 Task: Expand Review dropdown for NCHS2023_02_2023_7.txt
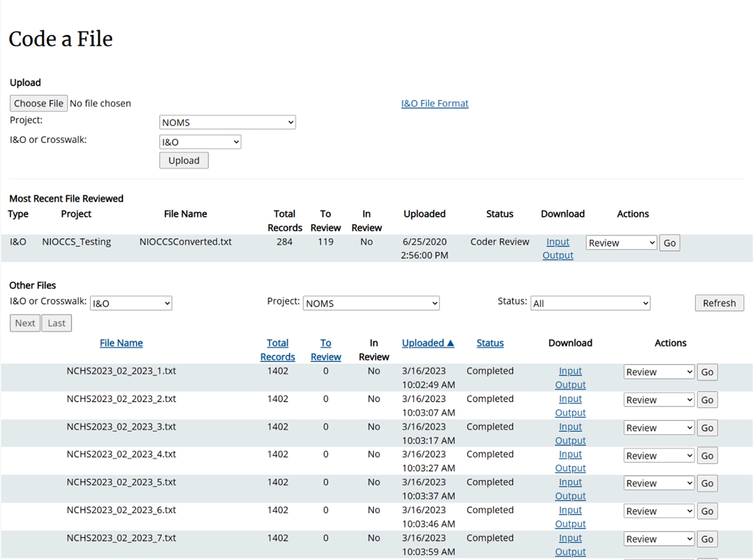659,539
